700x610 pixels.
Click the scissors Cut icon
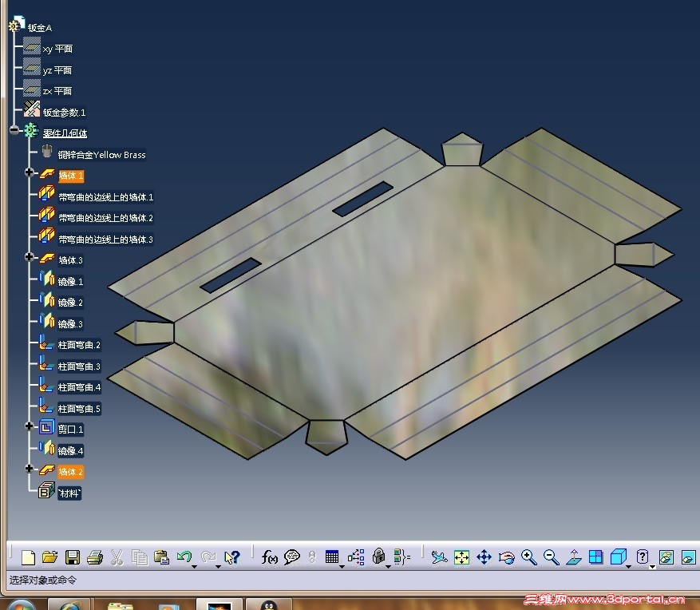117,557
